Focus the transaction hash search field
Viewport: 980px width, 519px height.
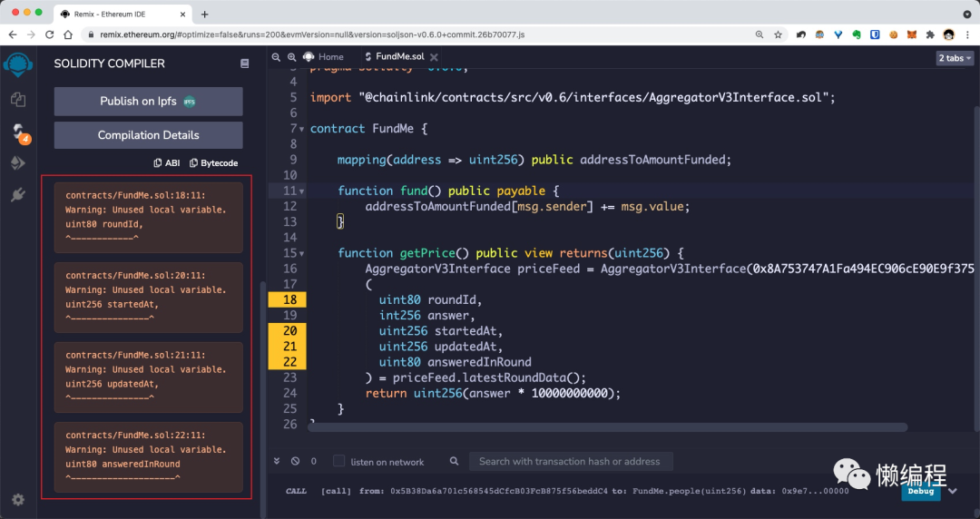click(571, 462)
